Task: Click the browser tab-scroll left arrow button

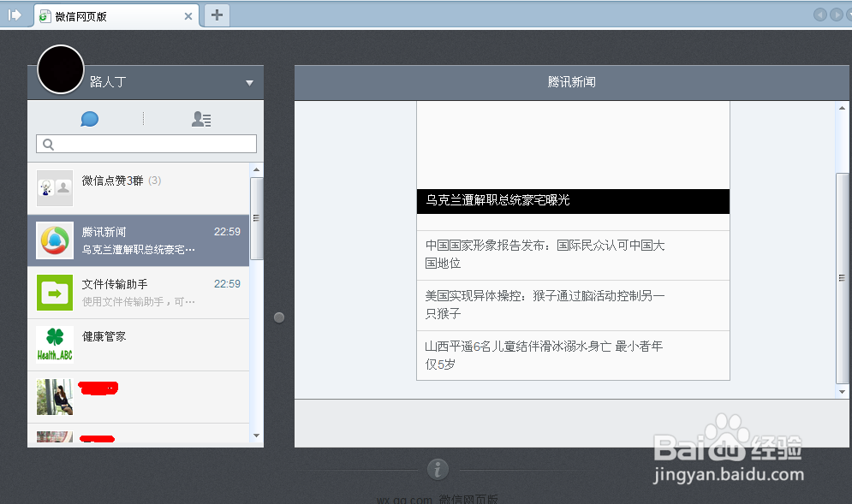Action: point(820,15)
